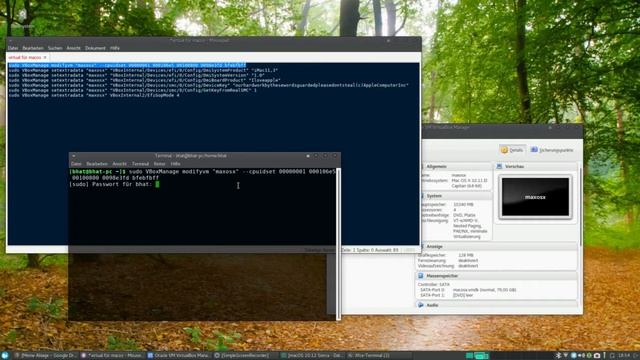Click the Massenspeicher storage icon

pyautogui.click(x=421, y=276)
